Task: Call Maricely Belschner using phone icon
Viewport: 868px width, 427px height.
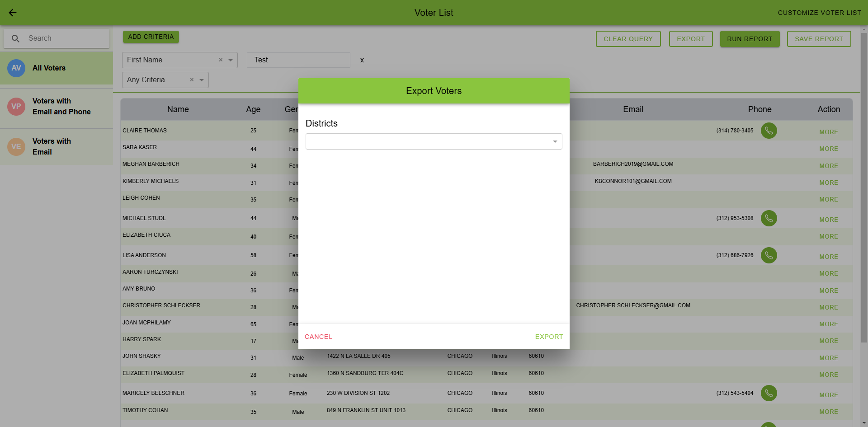Action: pyautogui.click(x=769, y=393)
